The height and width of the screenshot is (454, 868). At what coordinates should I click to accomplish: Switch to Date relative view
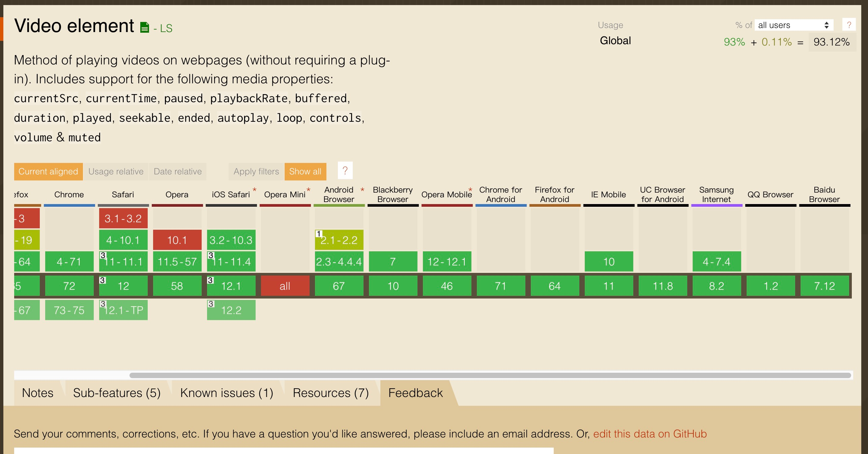[178, 171]
